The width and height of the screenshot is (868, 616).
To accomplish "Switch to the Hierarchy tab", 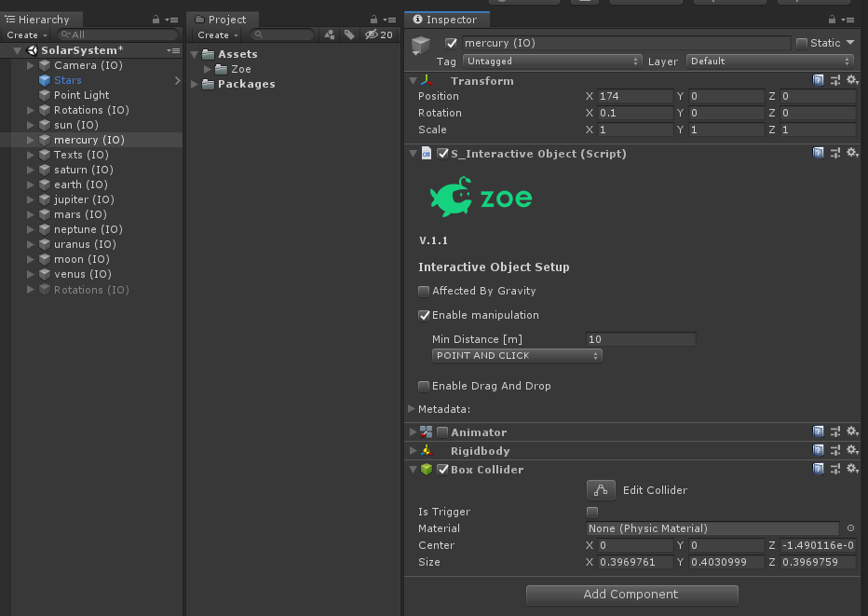I will tap(43, 20).
